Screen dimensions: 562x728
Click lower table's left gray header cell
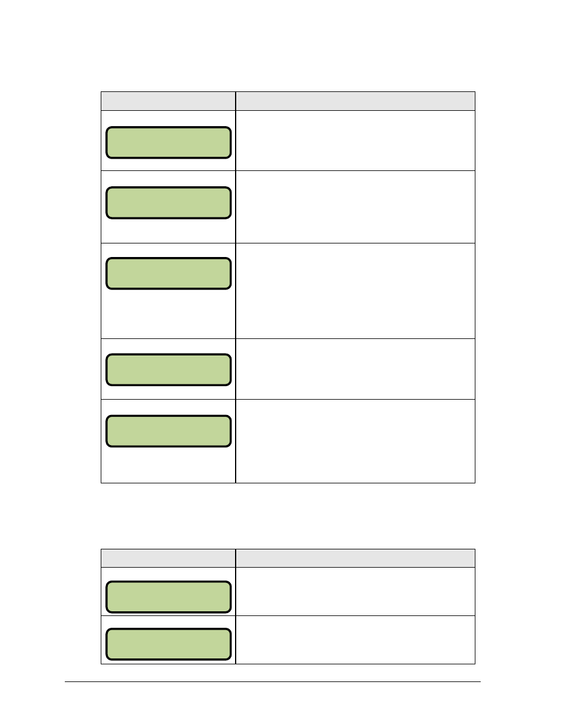[168, 558]
